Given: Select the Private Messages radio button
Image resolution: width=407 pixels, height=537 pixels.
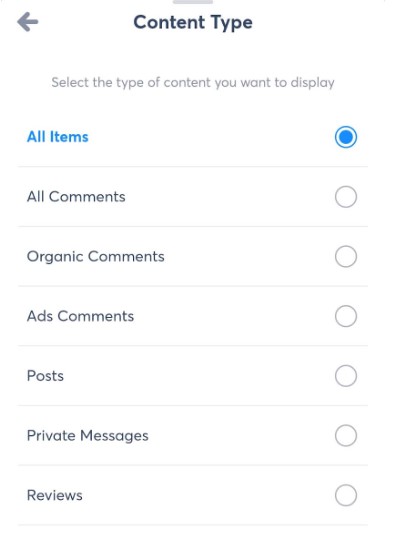Looking at the screenshot, I should (346, 436).
